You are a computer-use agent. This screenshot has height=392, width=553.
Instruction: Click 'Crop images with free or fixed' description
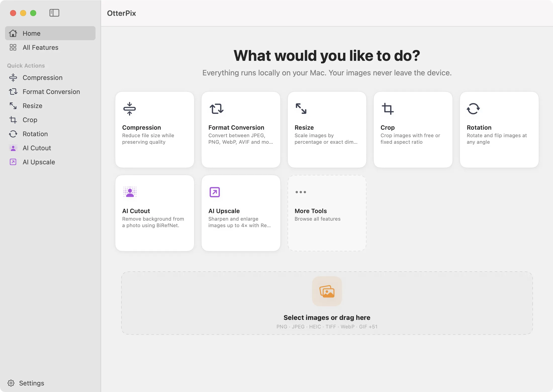[x=410, y=139]
